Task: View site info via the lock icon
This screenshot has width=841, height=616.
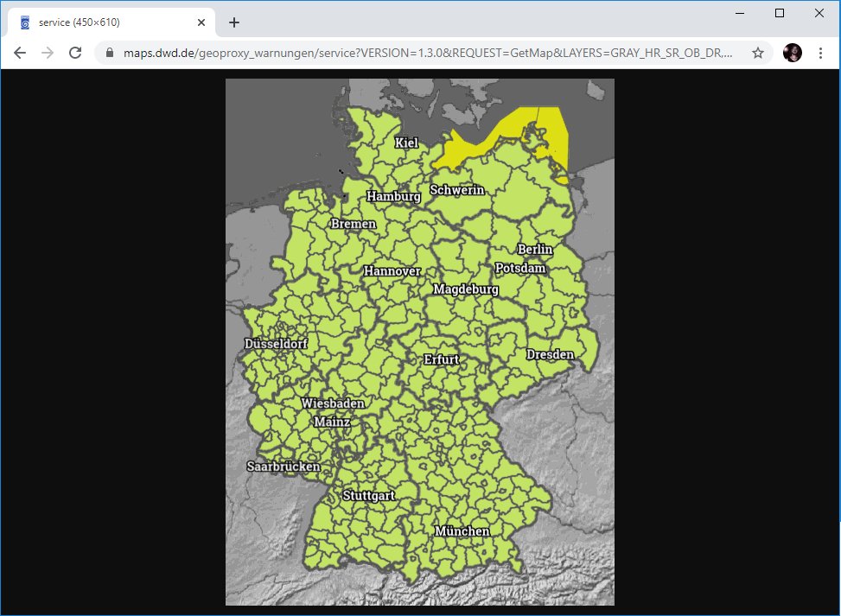Action: [x=110, y=53]
